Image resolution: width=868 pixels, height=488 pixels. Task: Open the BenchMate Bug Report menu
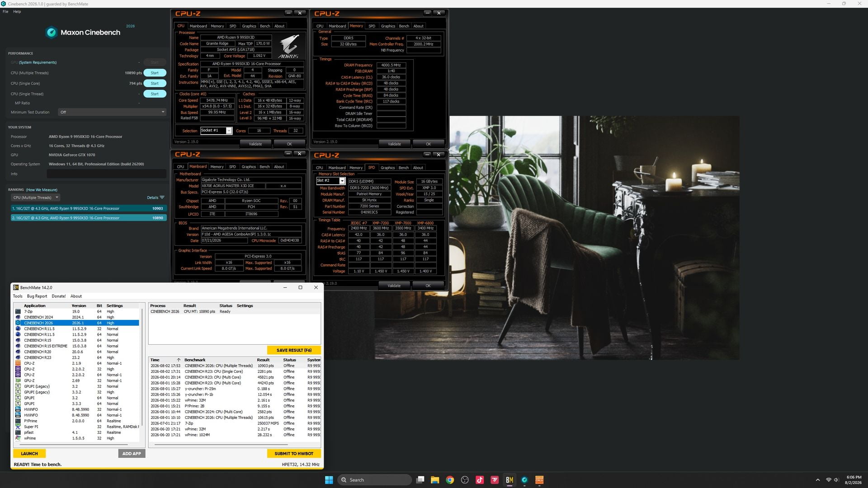tap(37, 296)
